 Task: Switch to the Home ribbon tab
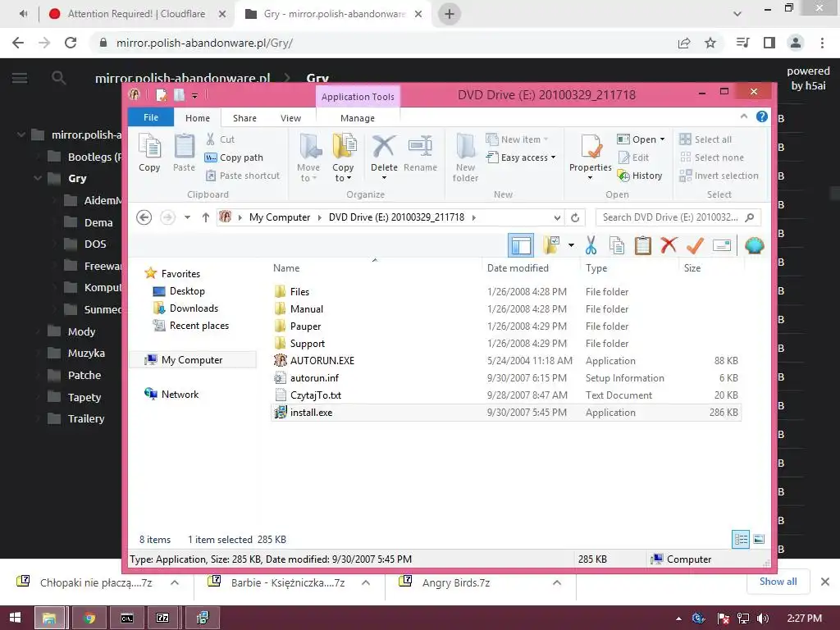click(x=198, y=118)
